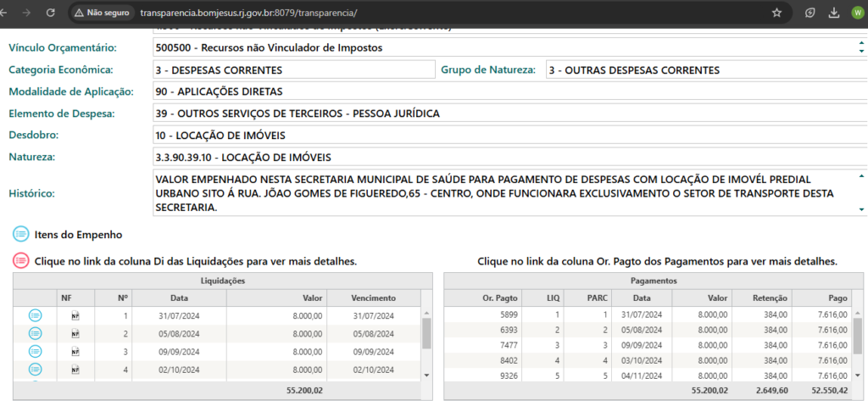Click the Modalidade de Aplicação field
This screenshot has width=868, height=406.
(x=510, y=92)
